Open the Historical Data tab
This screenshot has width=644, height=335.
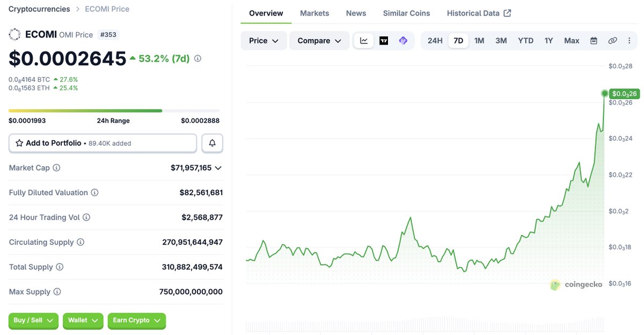479,13
